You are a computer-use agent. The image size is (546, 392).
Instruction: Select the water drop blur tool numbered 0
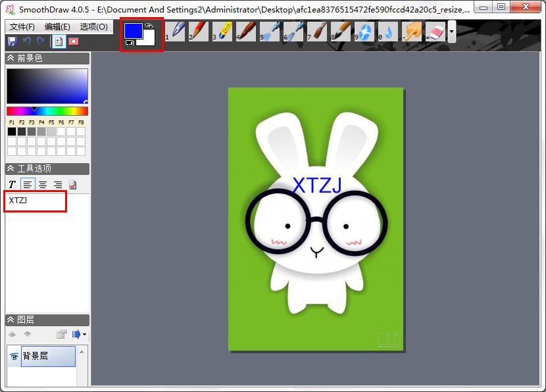[388, 32]
